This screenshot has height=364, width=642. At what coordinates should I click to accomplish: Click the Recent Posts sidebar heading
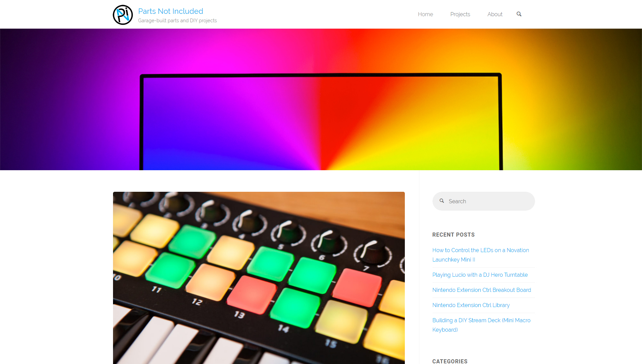(453, 235)
